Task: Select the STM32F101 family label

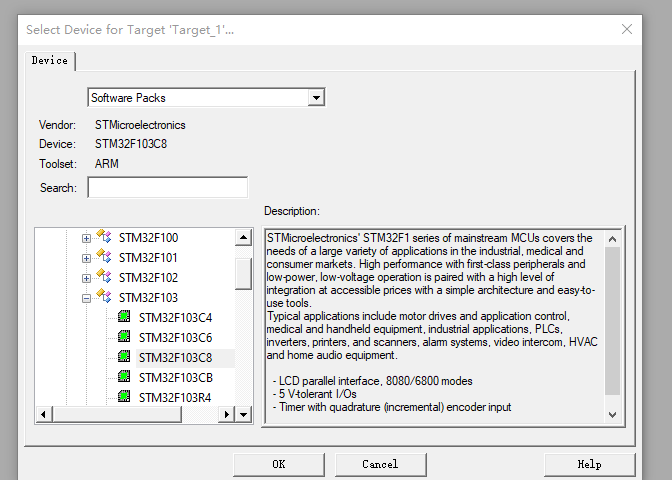Action: click(148, 258)
